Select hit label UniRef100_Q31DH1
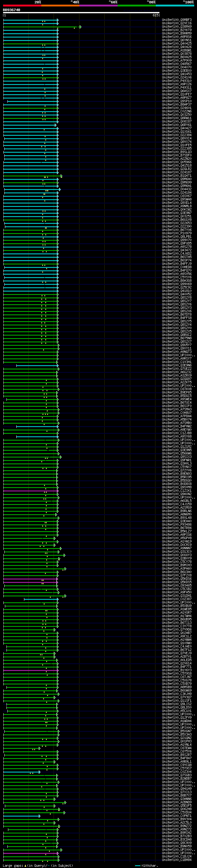197x868 pixels. click(177, 596)
